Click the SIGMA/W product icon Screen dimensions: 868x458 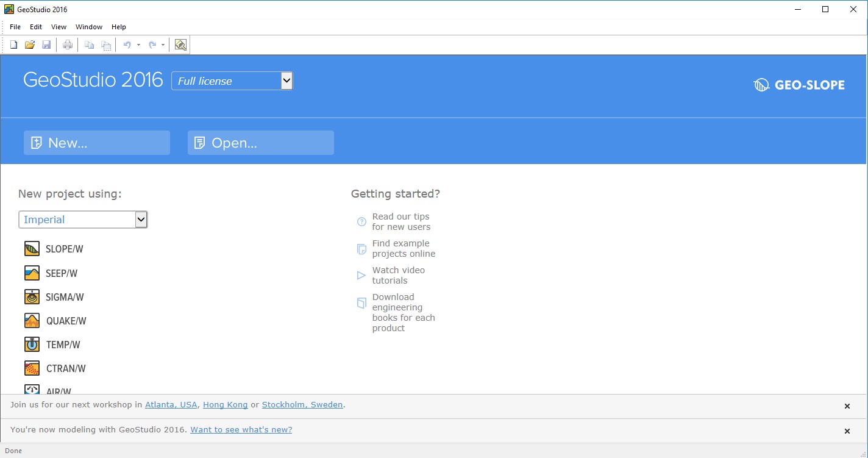coord(32,296)
